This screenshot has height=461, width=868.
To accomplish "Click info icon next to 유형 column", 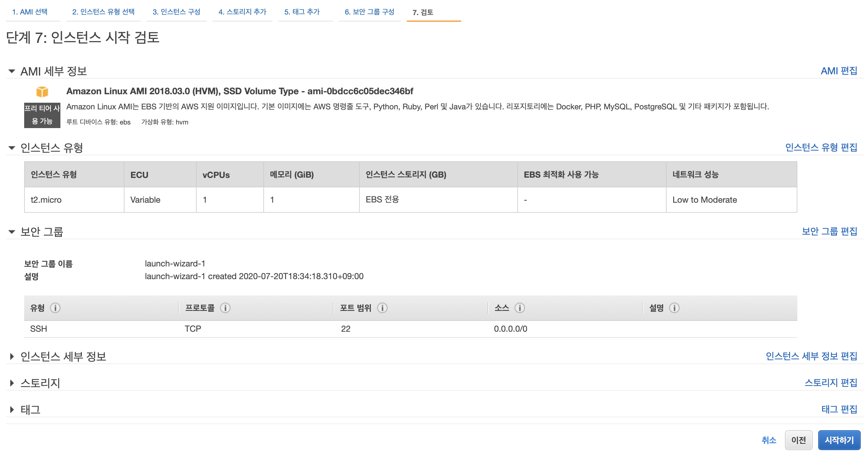I will (x=55, y=308).
